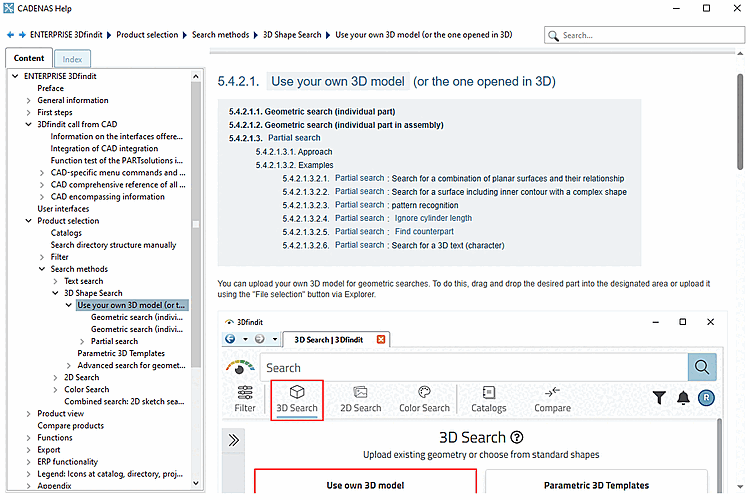This screenshot has width=750, height=500.
Task: Click the help Search input field
Action: pos(644,35)
